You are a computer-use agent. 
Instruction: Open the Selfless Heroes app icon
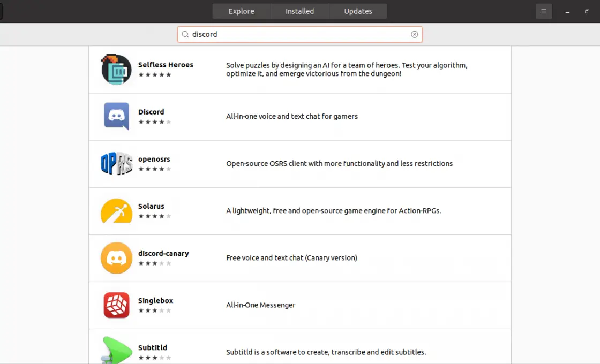point(116,69)
